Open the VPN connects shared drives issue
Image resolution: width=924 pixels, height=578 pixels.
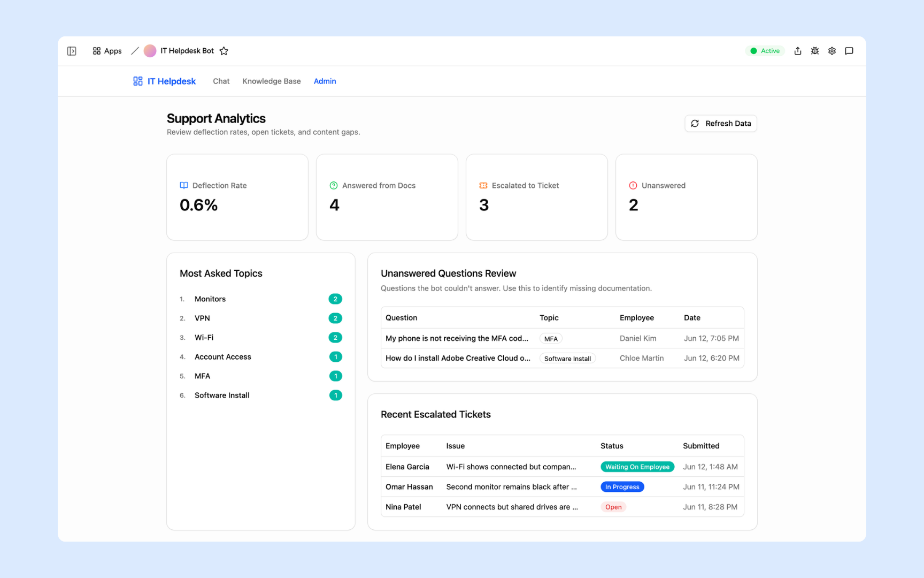512,507
